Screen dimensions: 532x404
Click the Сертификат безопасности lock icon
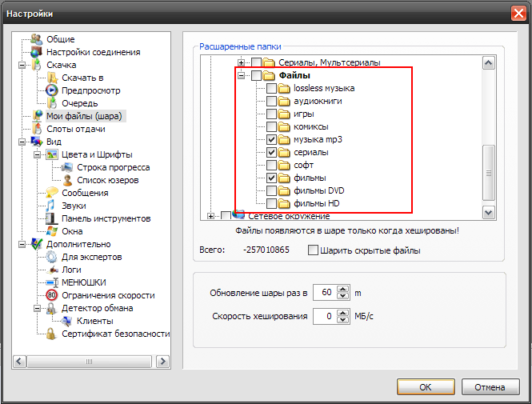[52, 334]
